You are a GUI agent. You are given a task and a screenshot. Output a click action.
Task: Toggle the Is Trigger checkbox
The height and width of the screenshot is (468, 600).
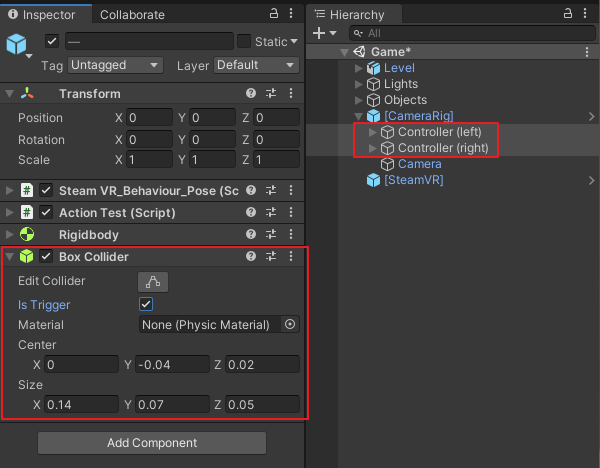tap(146, 304)
